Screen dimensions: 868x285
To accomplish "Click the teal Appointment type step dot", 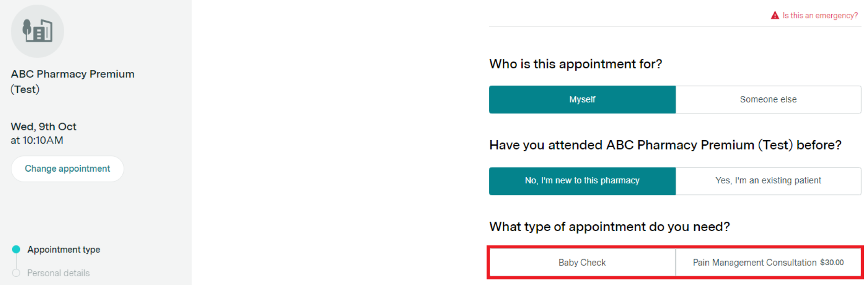I will [x=16, y=249].
